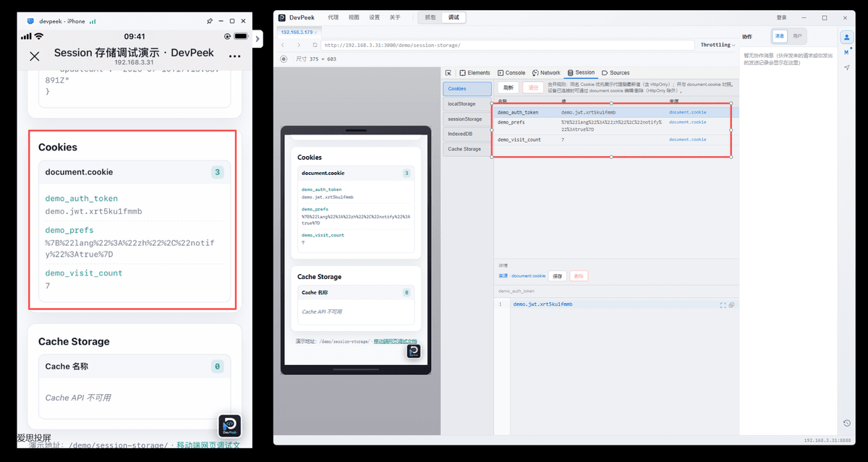Select IndexedDB in storage sidebar
868x462 pixels.
[467, 134]
